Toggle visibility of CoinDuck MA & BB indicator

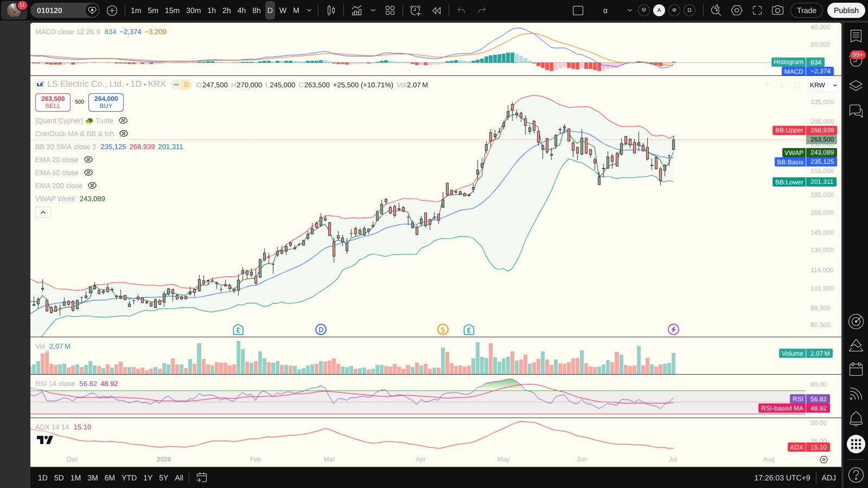tap(124, 133)
